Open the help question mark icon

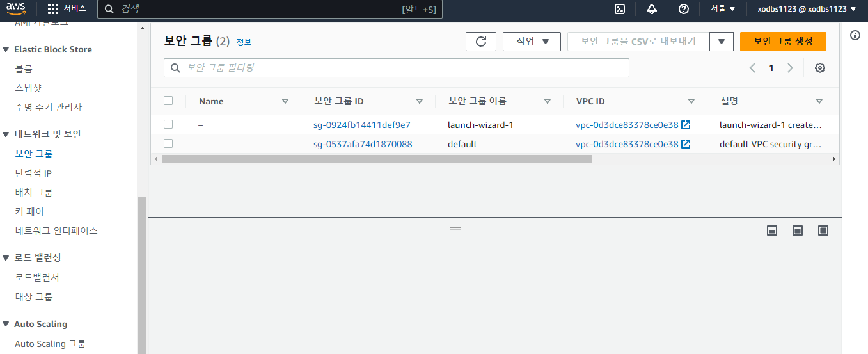pos(683,9)
